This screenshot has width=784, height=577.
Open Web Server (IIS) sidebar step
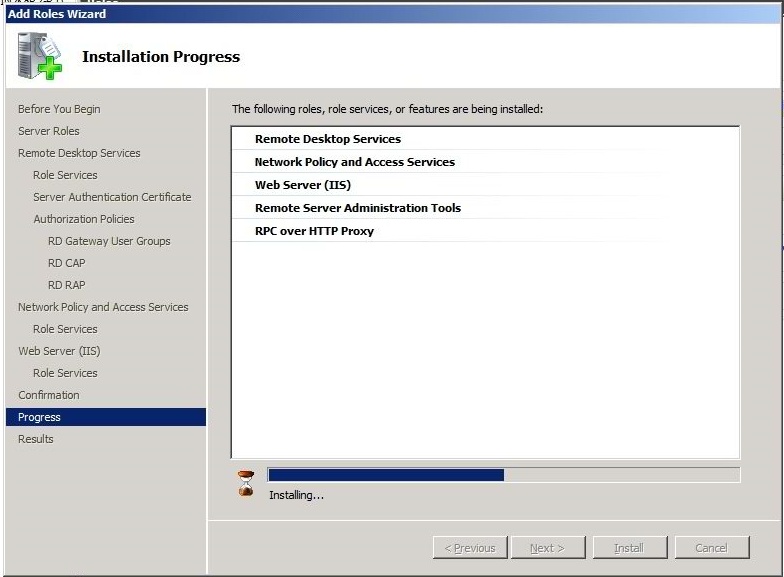[59, 351]
